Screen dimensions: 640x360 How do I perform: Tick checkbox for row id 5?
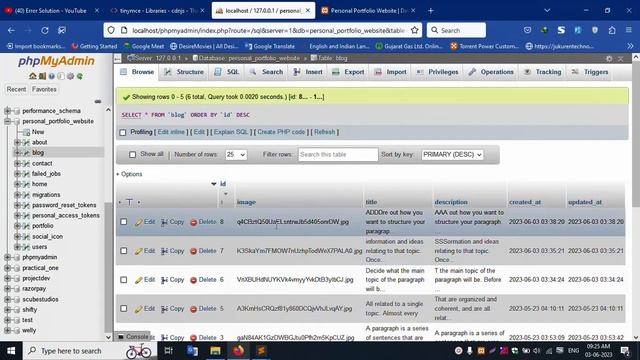124,309
